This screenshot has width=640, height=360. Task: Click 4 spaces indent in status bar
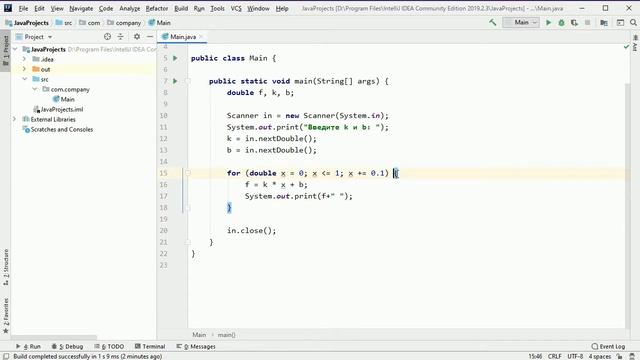pyautogui.click(x=599, y=356)
